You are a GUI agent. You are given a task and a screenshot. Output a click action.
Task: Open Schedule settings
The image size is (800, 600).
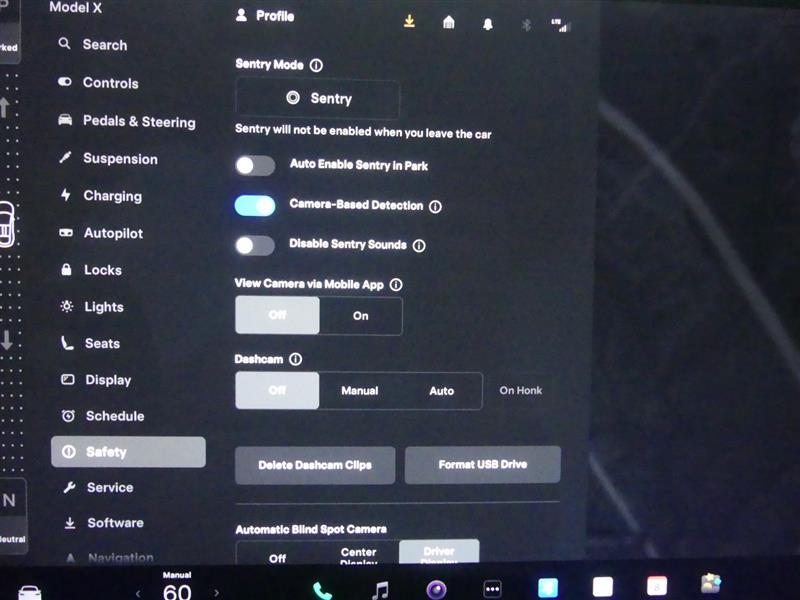coord(103,416)
